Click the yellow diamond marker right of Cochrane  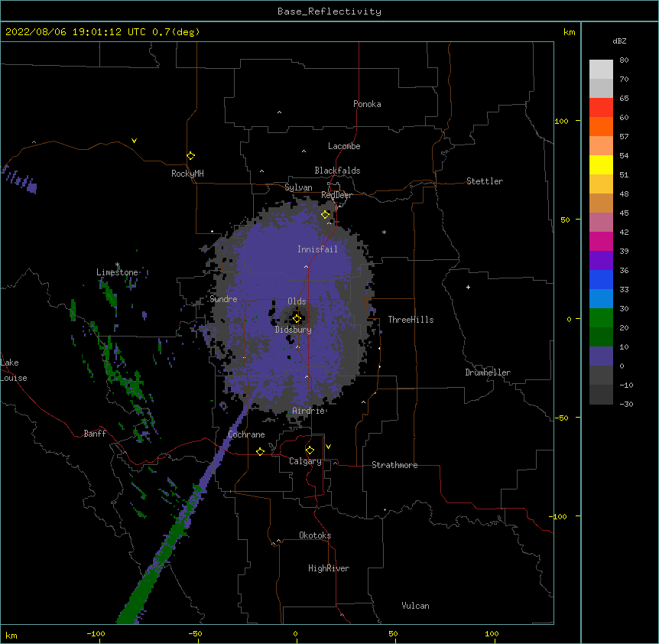tap(260, 451)
